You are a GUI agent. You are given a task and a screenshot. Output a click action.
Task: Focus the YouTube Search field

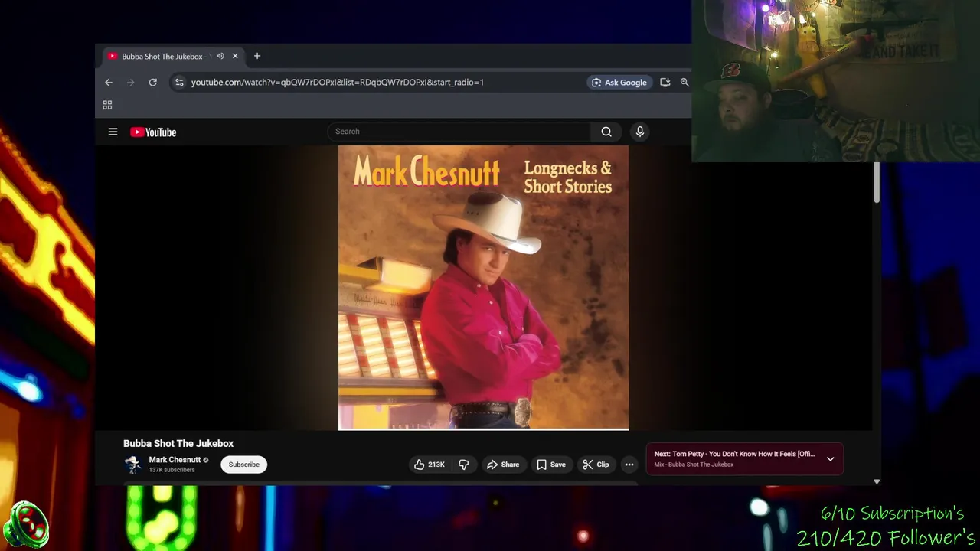(459, 132)
